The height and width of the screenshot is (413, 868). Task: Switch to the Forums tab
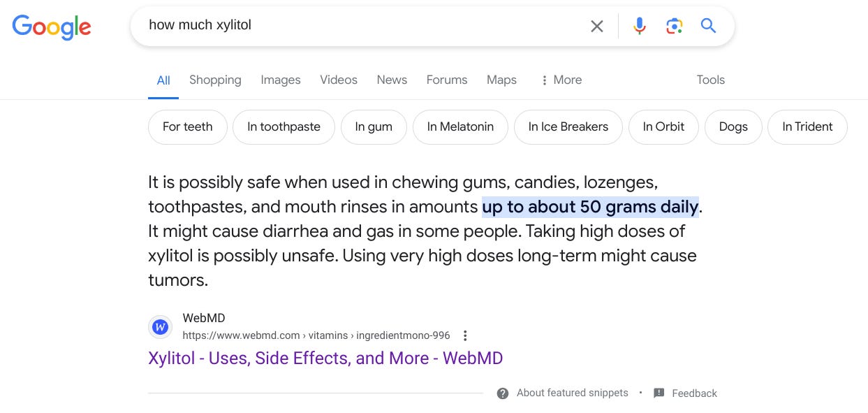point(447,80)
